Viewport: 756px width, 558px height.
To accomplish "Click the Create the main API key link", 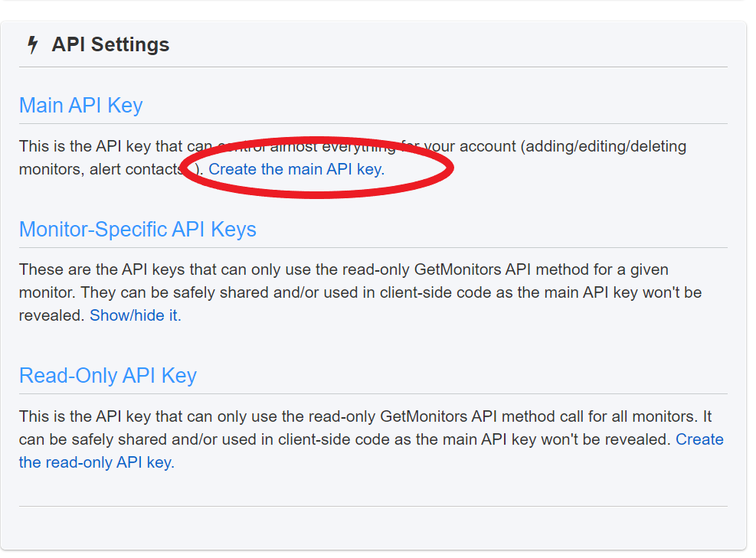I will 296,169.
